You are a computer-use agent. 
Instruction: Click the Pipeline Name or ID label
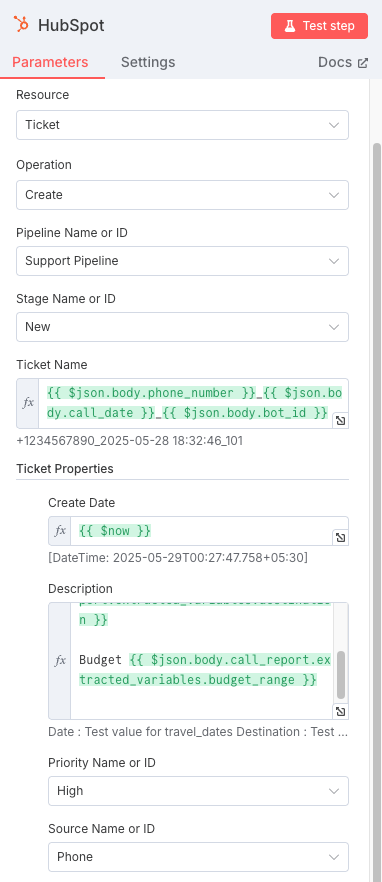[x=72, y=232]
